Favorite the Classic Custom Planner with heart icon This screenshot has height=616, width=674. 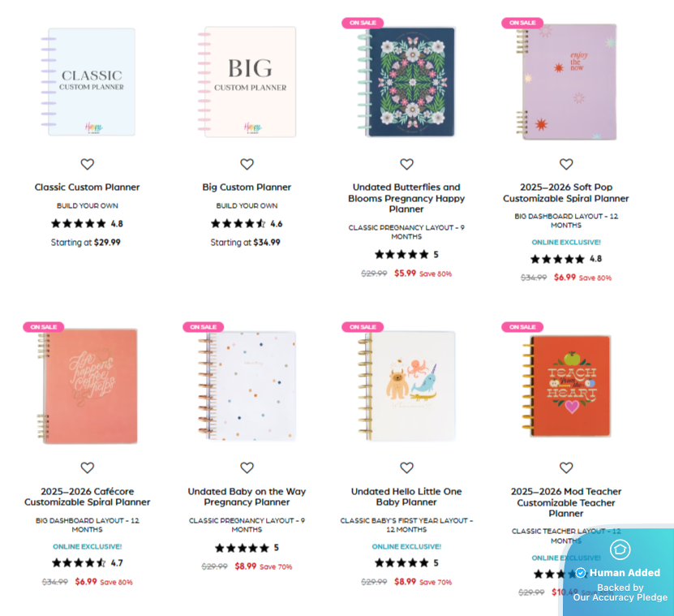88,164
